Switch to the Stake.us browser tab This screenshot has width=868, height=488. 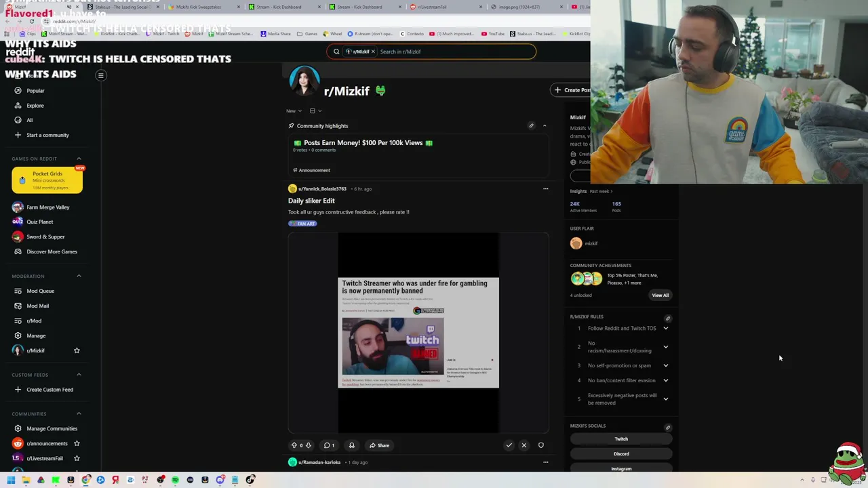pyautogui.click(x=122, y=7)
